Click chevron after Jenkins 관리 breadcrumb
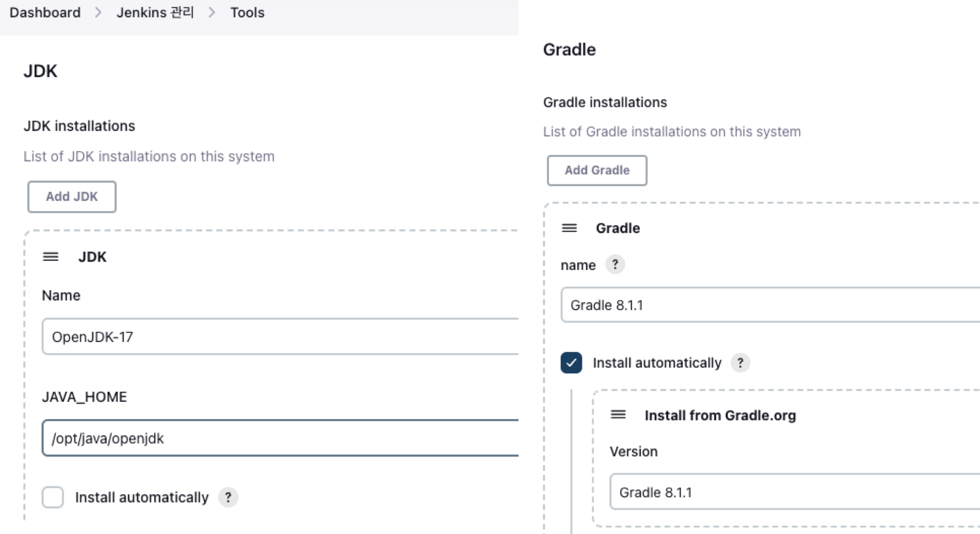 (x=212, y=13)
